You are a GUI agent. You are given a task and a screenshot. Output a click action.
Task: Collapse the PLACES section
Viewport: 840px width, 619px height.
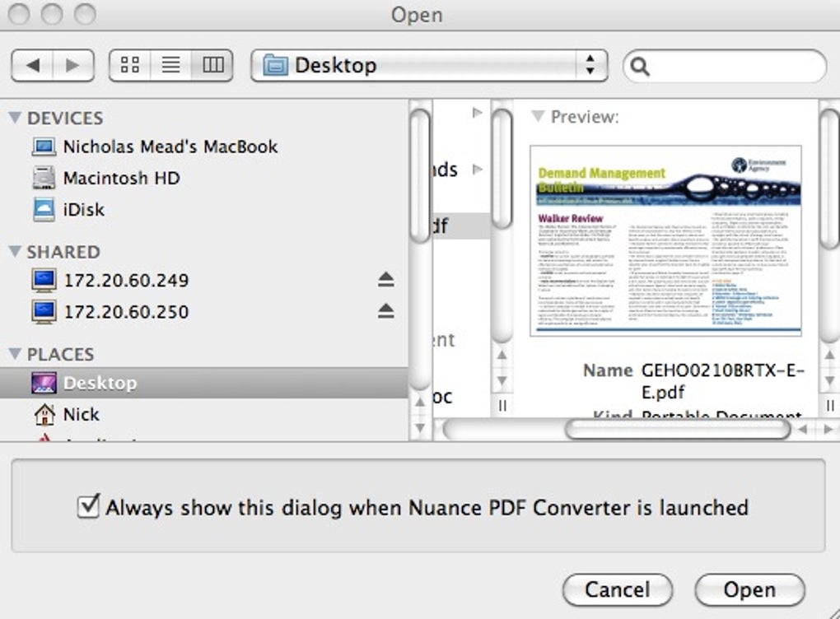click(x=16, y=353)
